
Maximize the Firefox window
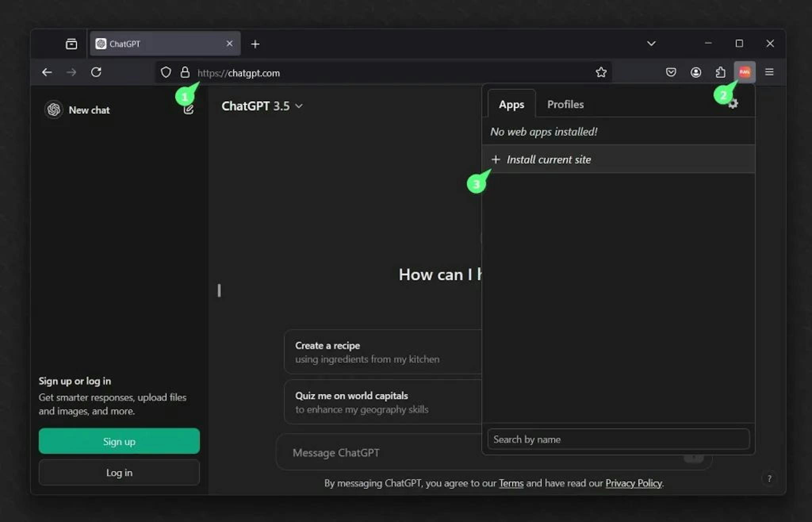739,43
